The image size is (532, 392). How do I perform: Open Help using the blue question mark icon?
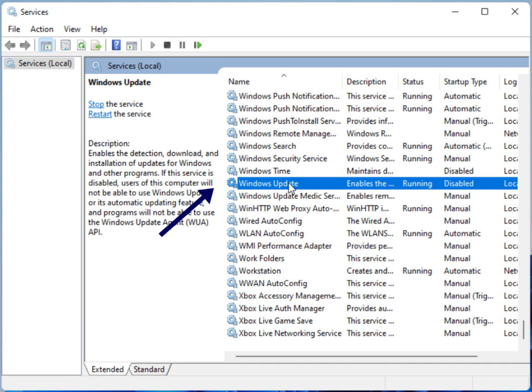[x=116, y=45]
